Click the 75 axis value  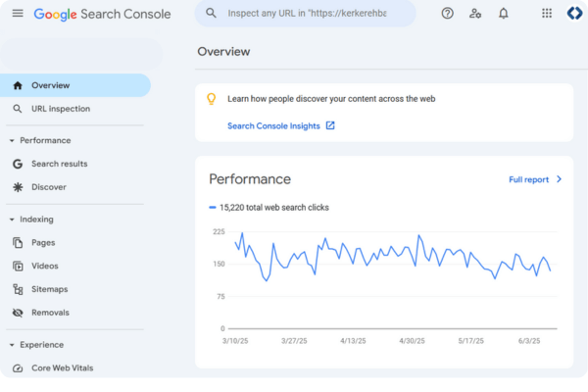[x=220, y=297]
